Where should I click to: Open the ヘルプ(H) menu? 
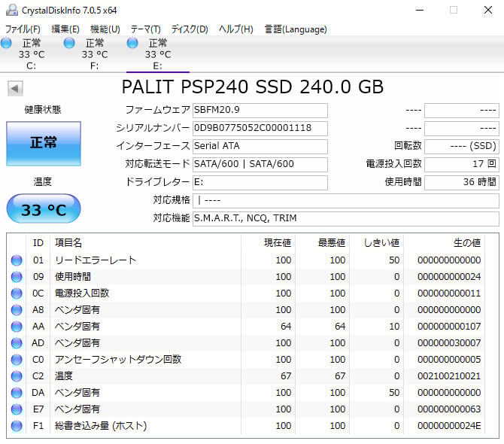coord(236,29)
